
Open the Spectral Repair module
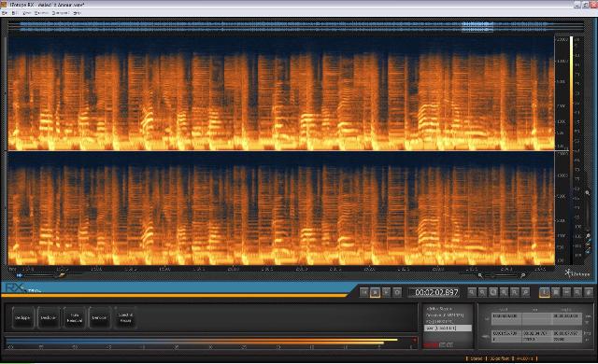[x=125, y=317]
